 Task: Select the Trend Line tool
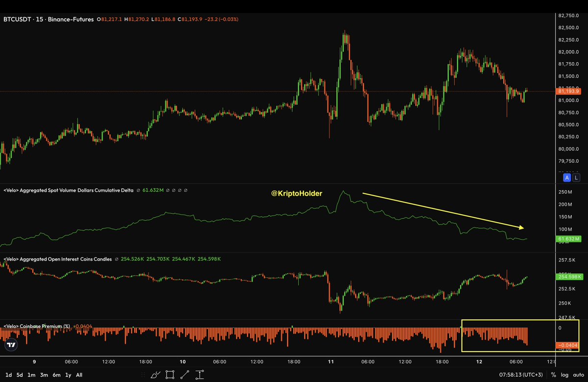point(184,375)
